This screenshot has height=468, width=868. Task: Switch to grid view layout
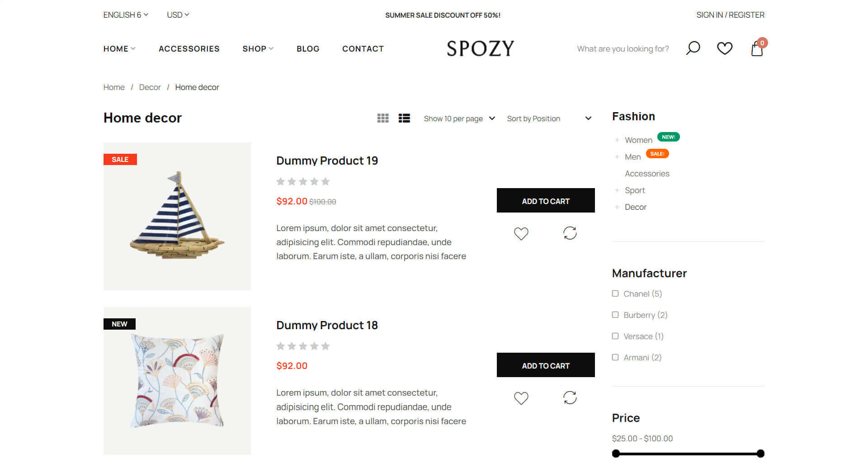coord(383,118)
